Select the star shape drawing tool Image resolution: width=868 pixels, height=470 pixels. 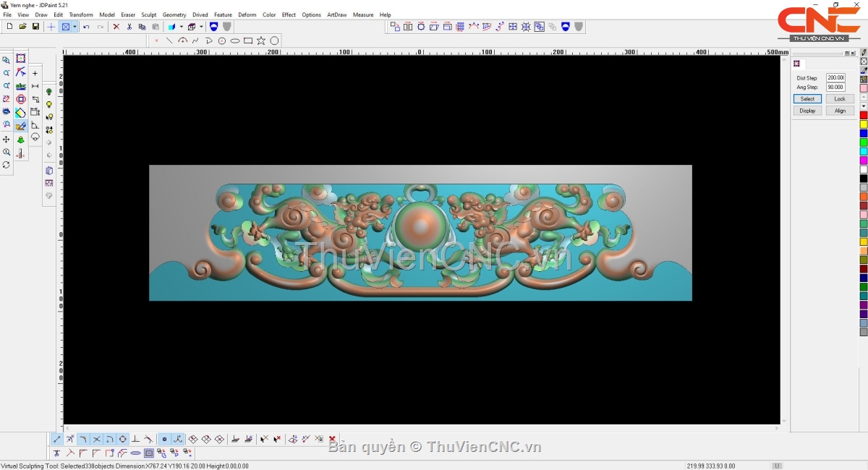(261, 40)
